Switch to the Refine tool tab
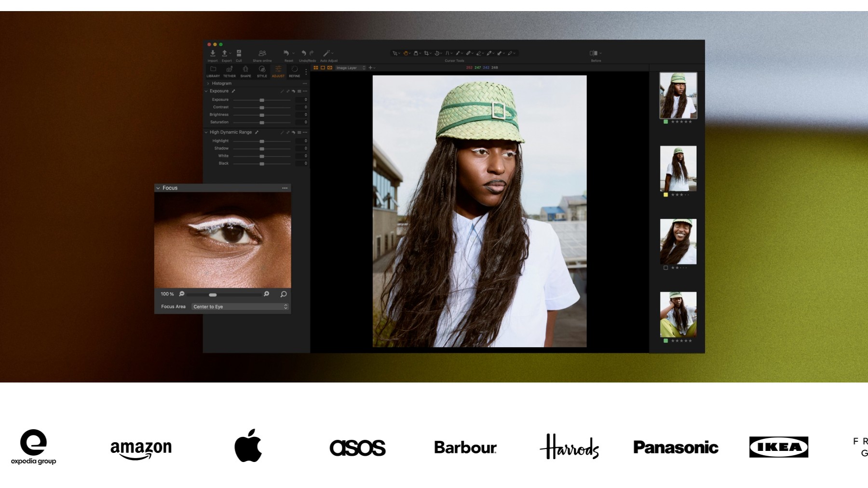 click(x=295, y=71)
